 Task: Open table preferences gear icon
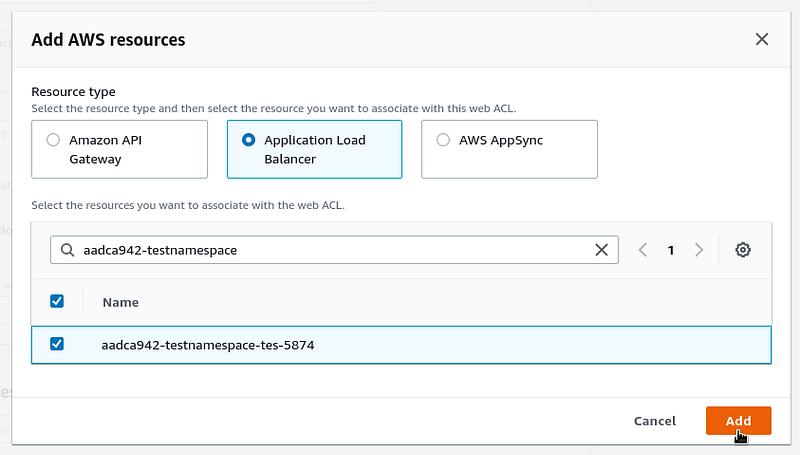(743, 250)
